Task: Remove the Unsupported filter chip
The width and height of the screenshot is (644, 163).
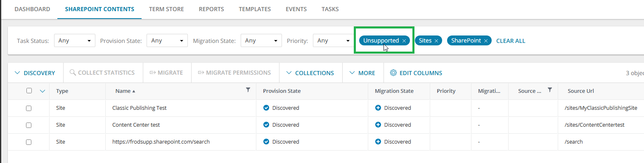Action: click(x=404, y=41)
